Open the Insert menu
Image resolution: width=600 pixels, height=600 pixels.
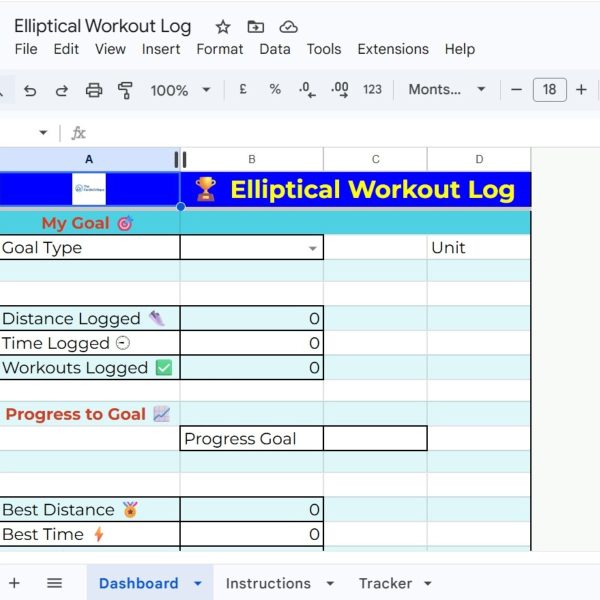[x=161, y=49]
